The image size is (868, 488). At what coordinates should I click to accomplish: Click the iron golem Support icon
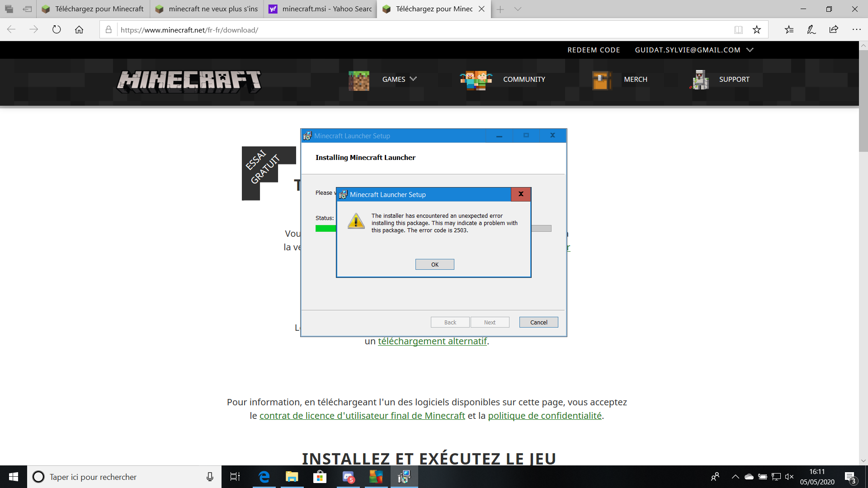click(699, 80)
